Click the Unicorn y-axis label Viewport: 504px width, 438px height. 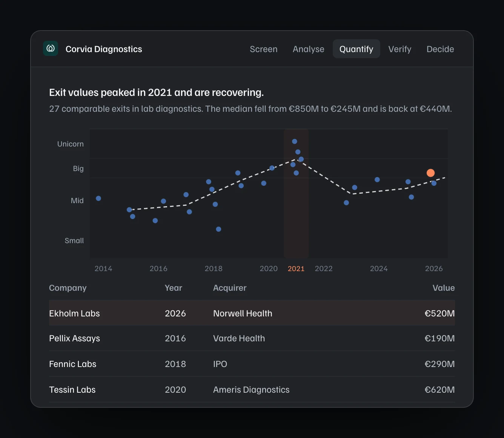(71, 144)
